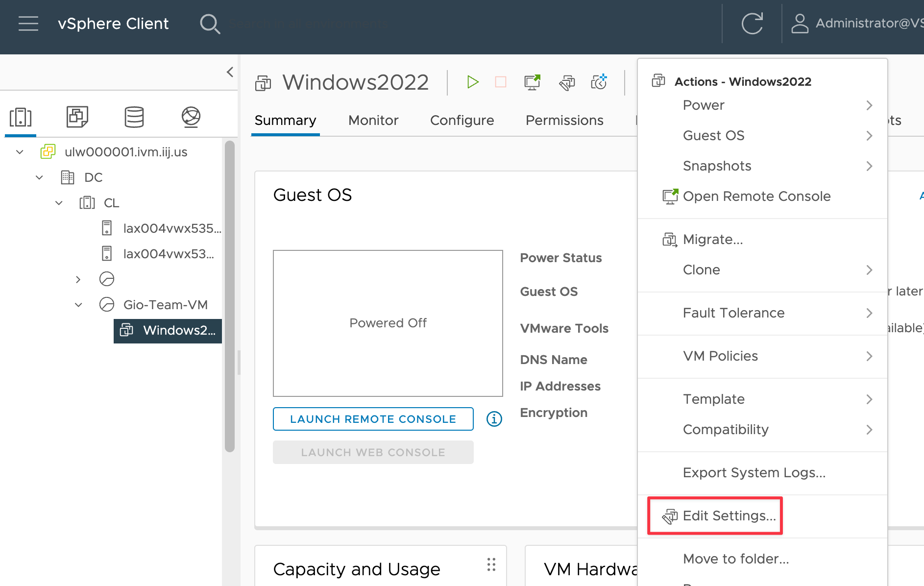
Task: Collapse the CL cluster node
Action: coord(59,203)
